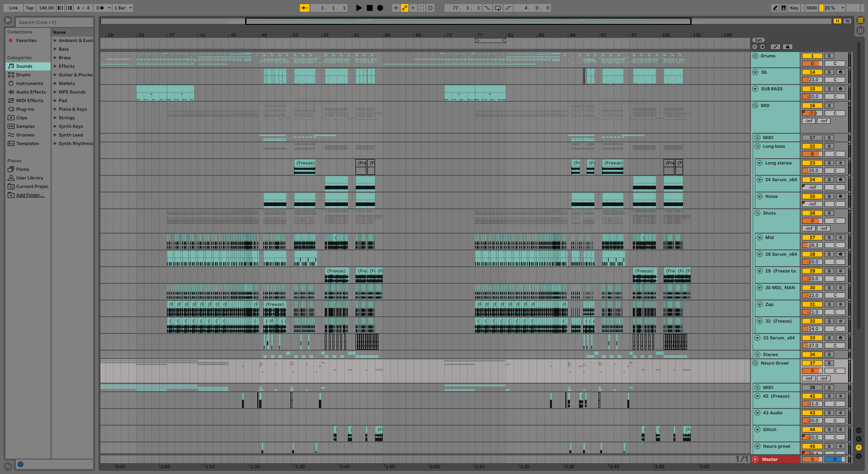Deactivate track 16 MID activator
This screenshot has height=474, width=868.
[x=812, y=106]
